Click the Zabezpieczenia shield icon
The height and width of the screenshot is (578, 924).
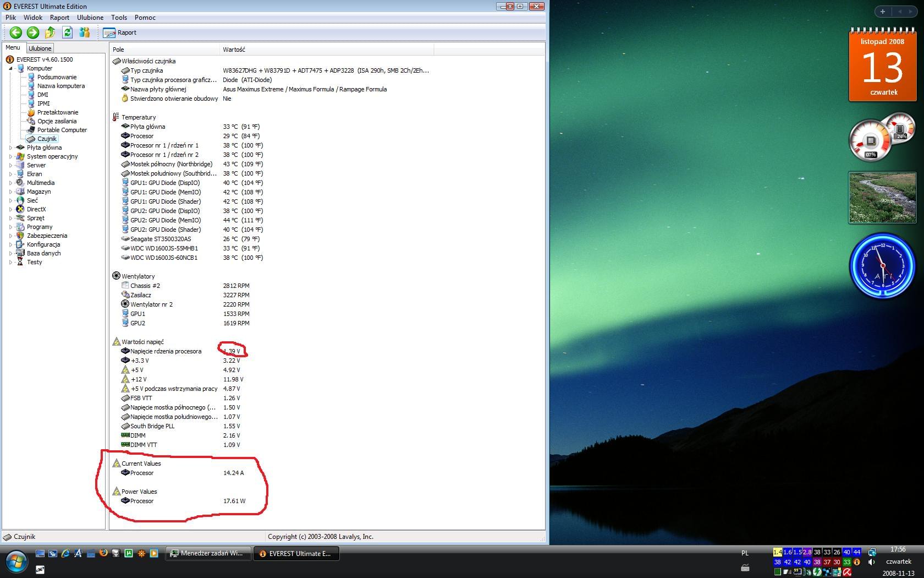(20, 236)
